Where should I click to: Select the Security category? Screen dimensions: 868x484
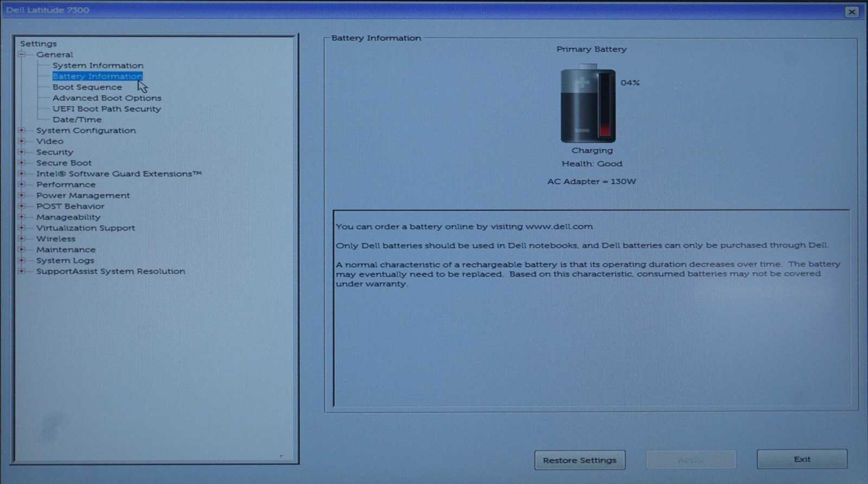[x=55, y=152]
